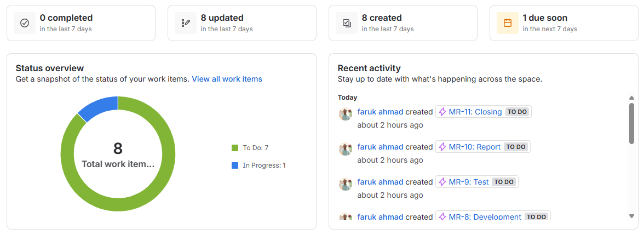Click the Recent activity scrollbar up arrow
644x235 pixels.
coord(631,98)
